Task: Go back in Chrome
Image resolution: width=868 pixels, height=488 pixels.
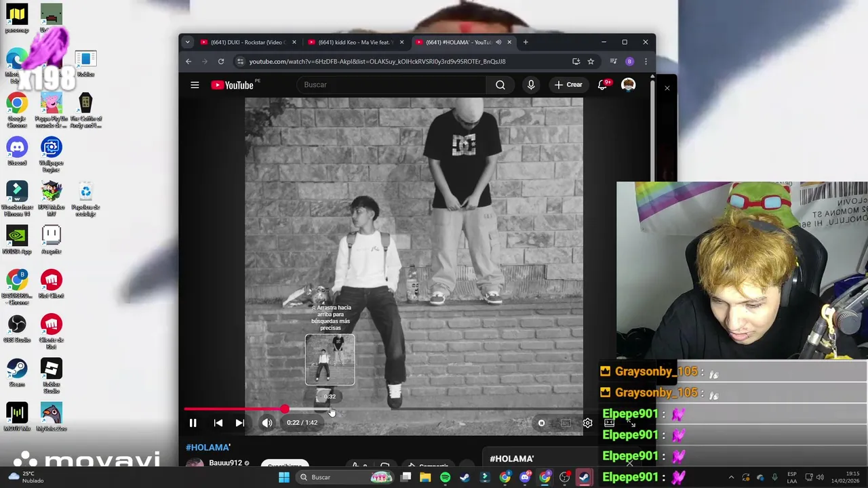Action: point(189,62)
